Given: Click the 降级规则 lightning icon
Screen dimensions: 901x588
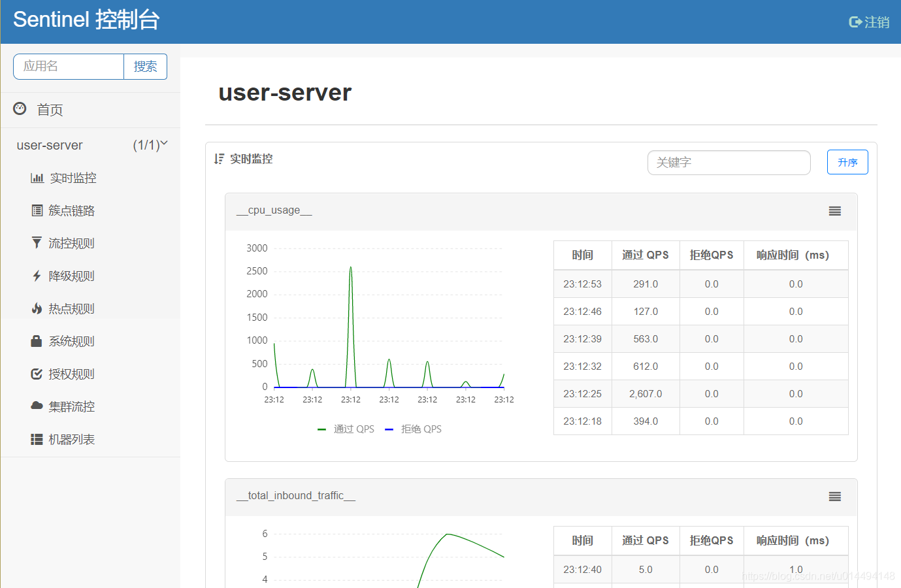Looking at the screenshot, I should pos(37,276).
